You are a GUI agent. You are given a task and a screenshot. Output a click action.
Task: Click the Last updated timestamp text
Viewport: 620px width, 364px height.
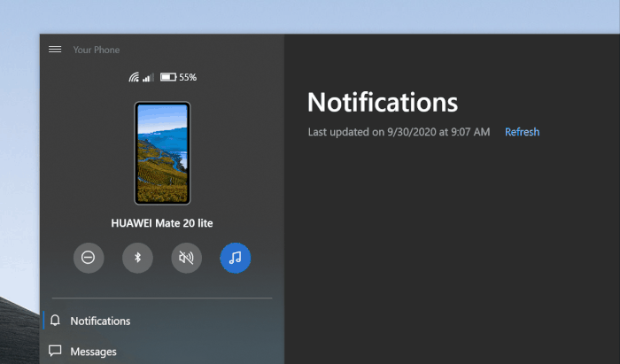click(x=399, y=132)
